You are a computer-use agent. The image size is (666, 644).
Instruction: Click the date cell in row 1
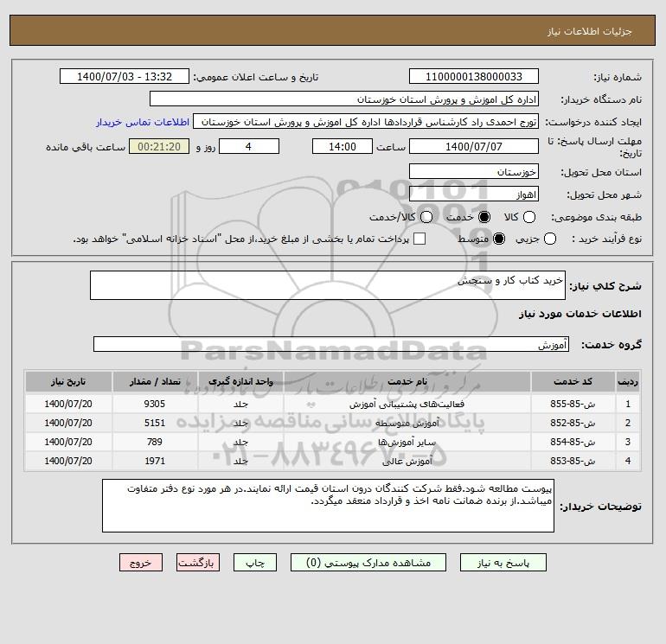pos(68,404)
